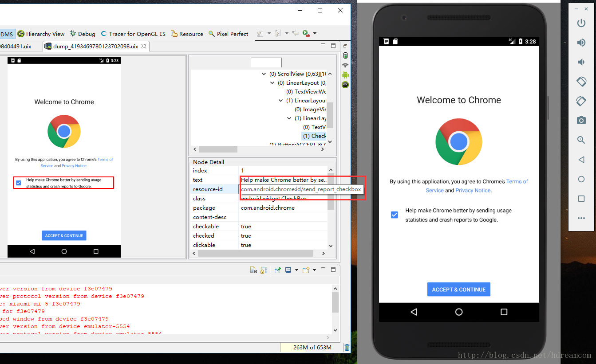Clear the console with the Clear Console icon
The width and height of the screenshot is (596, 364).
[253, 270]
